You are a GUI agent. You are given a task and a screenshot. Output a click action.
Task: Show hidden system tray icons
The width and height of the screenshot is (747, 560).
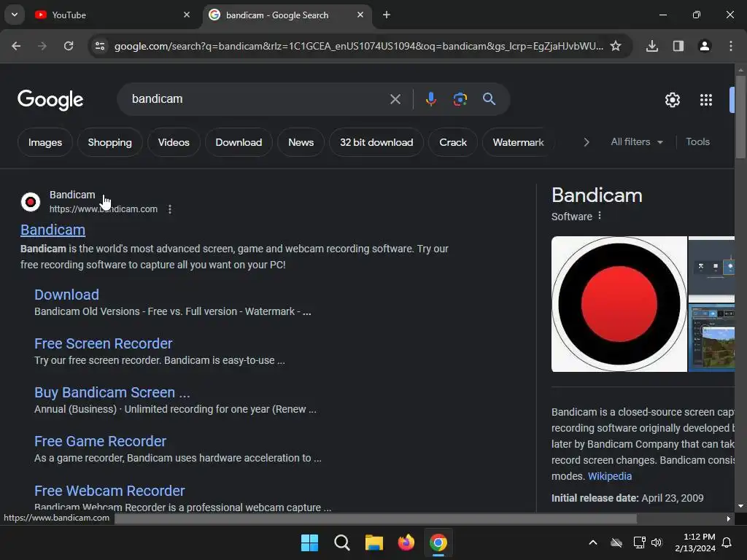coord(593,542)
